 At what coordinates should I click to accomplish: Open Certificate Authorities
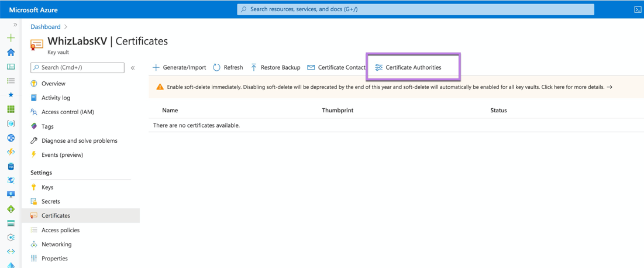coord(408,67)
